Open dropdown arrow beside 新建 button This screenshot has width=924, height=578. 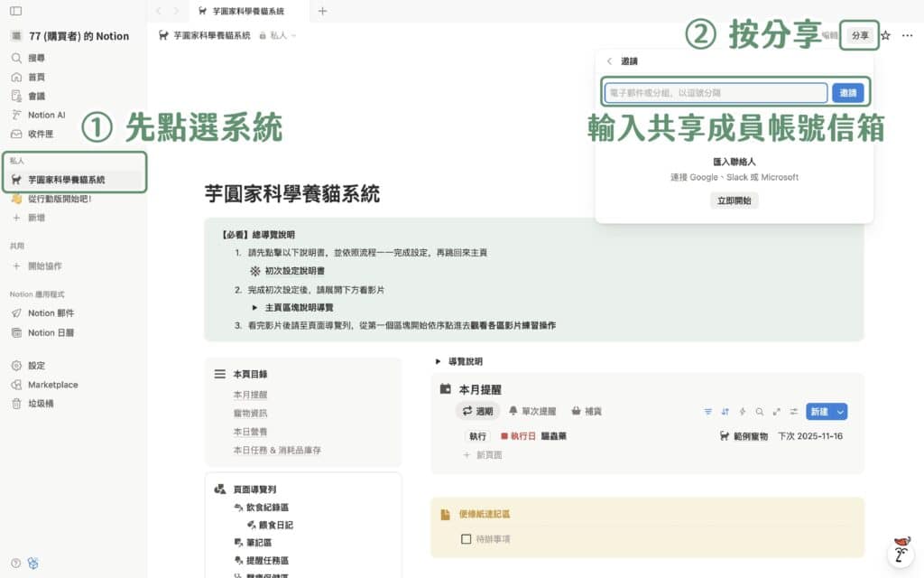841,412
